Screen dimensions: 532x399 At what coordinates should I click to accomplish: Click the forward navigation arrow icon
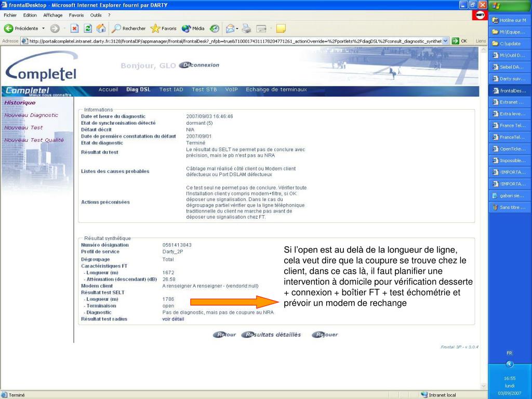tap(55, 29)
